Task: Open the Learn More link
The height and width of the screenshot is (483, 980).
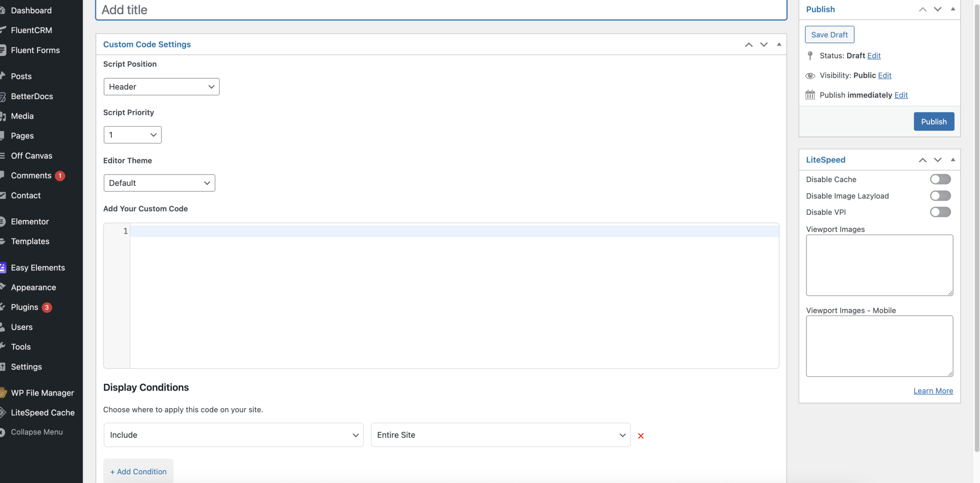Action: pyautogui.click(x=933, y=391)
